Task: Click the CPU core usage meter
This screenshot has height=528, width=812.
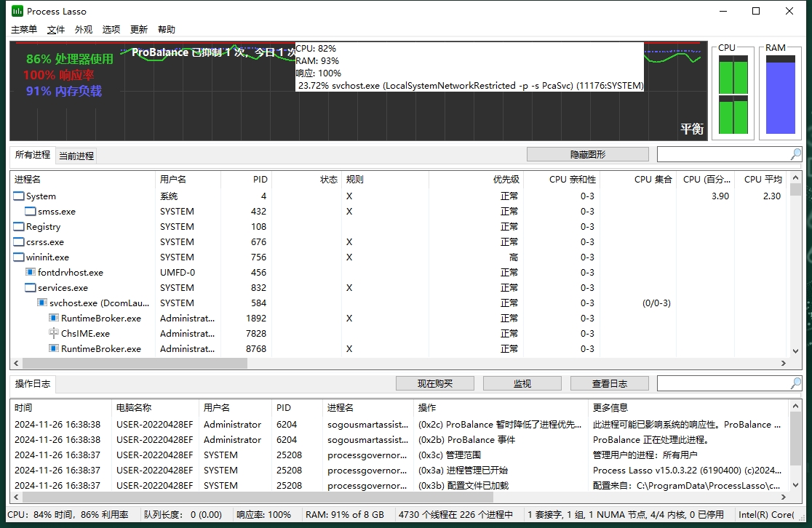Action: click(733, 95)
